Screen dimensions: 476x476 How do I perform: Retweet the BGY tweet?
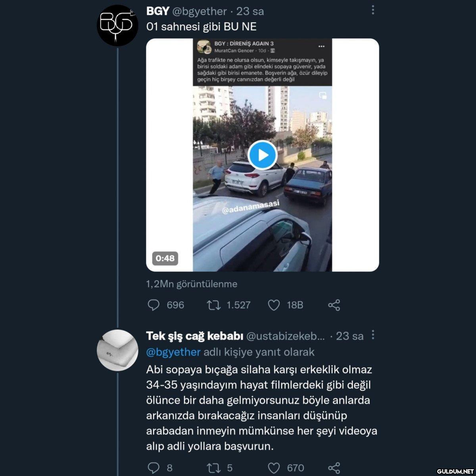tap(213, 305)
